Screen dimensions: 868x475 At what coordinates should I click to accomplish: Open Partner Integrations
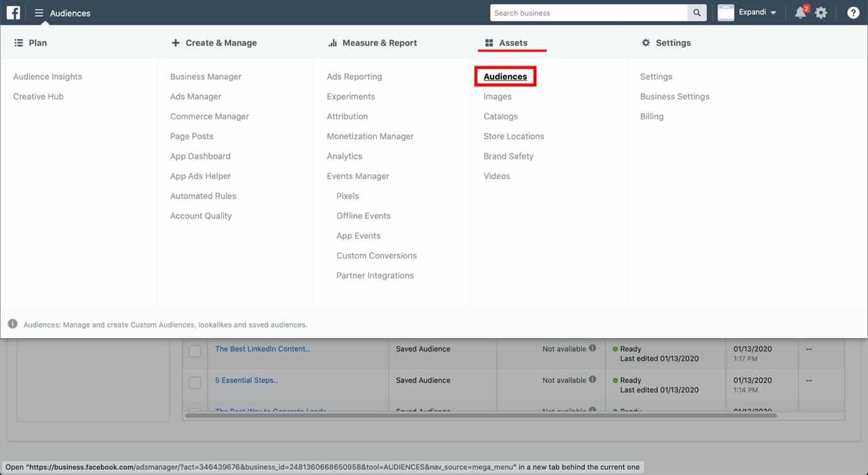(375, 275)
